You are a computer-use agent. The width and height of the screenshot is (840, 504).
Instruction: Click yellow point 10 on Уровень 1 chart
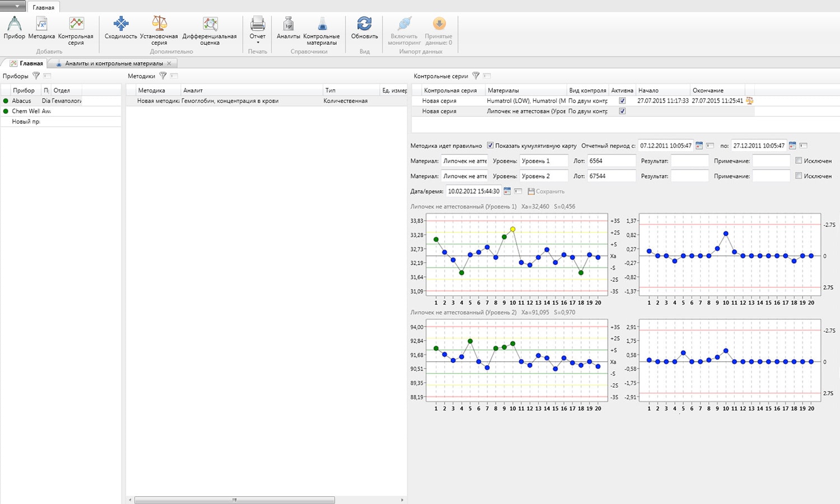[x=512, y=229]
